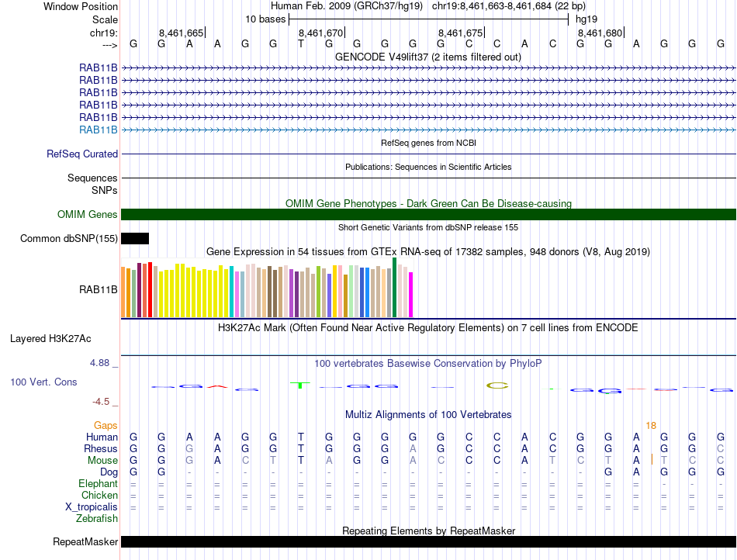Select the Mouse species label in Multiz alignment
This screenshot has width=737, height=560.
point(102,461)
